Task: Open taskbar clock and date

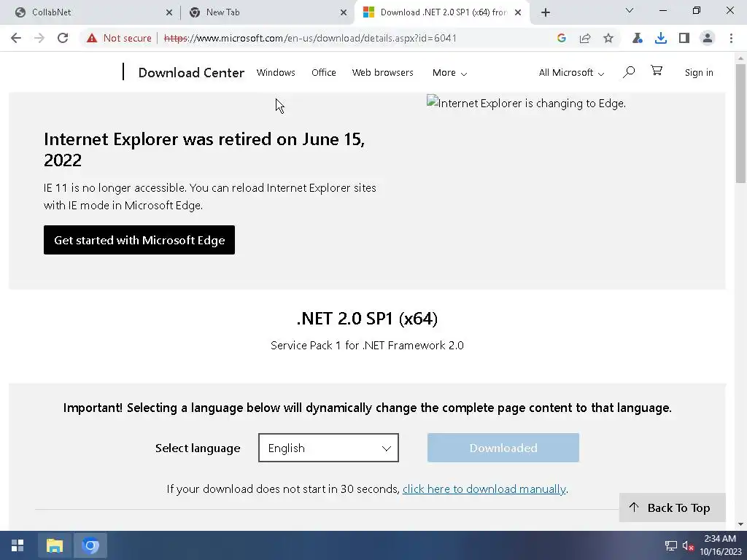Action: coord(720,545)
